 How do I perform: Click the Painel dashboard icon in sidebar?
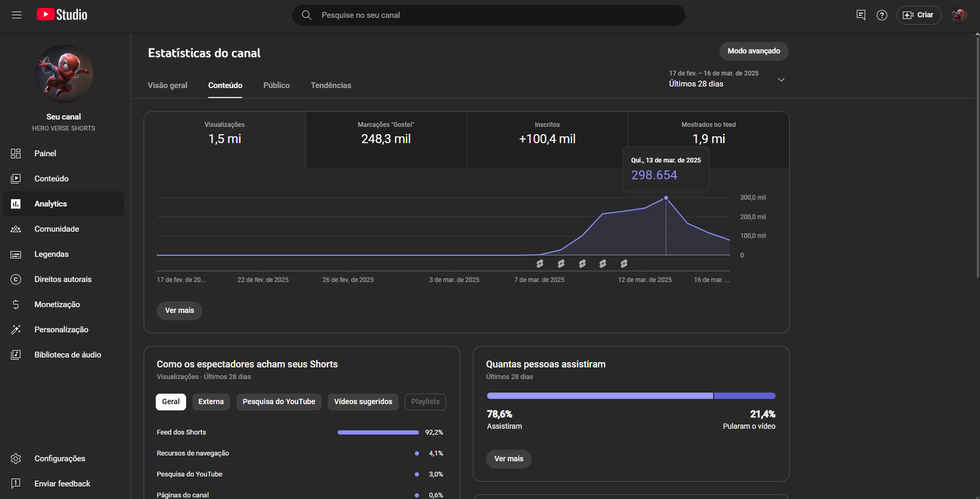coord(16,154)
